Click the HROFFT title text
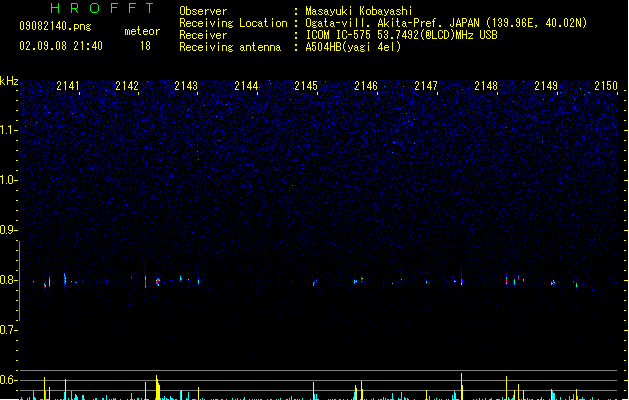 pos(102,8)
